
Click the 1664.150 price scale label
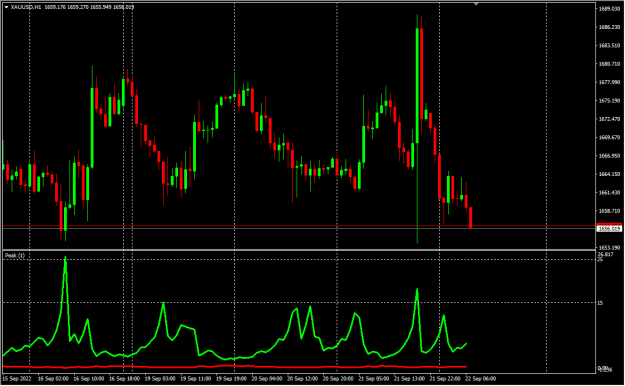(x=609, y=174)
